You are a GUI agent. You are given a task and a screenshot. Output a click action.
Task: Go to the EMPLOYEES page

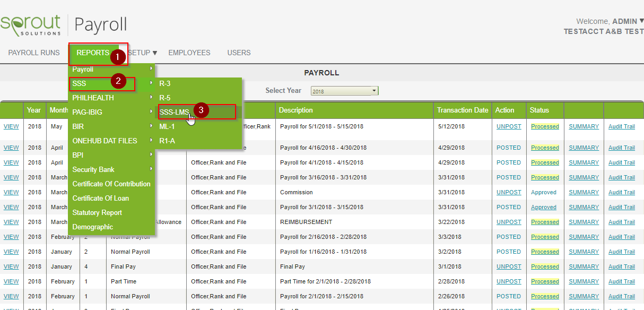pos(189,53)
